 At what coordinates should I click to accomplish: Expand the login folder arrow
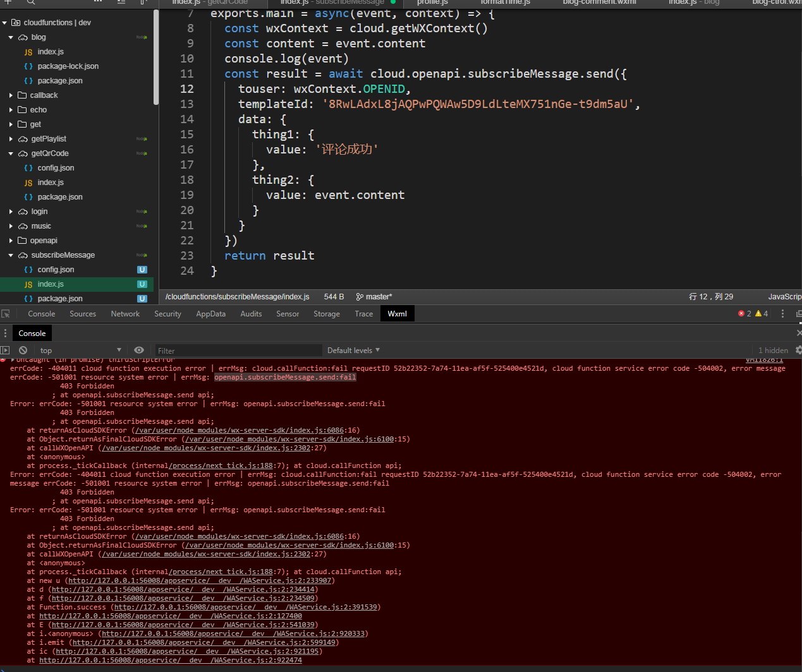tap(11, 212)
